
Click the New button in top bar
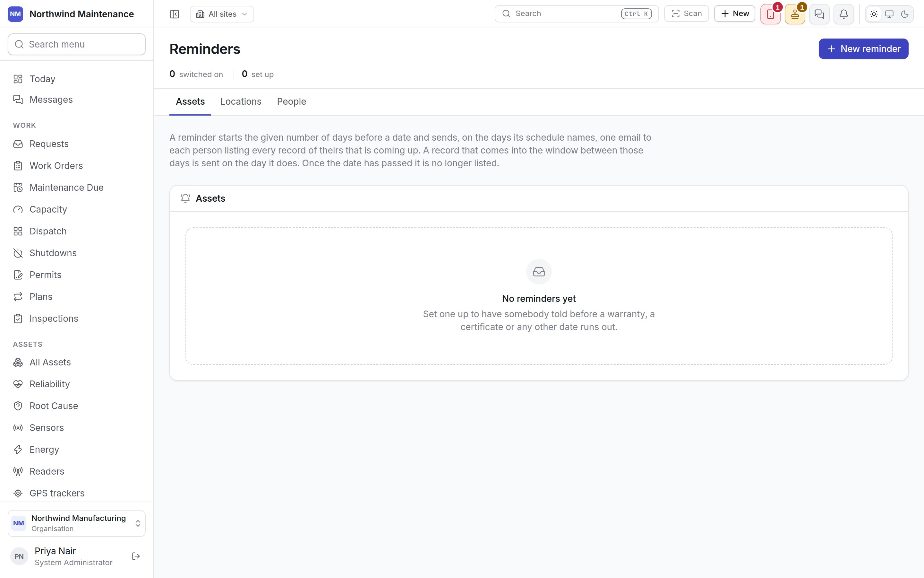coord(735,14)
